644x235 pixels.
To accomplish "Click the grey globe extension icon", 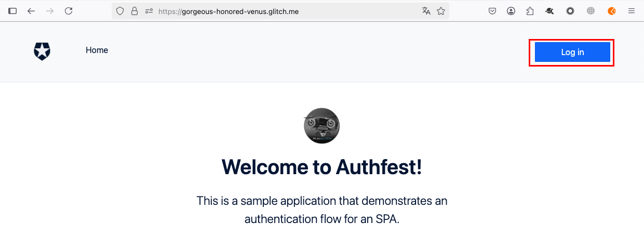I will [591, 11].
